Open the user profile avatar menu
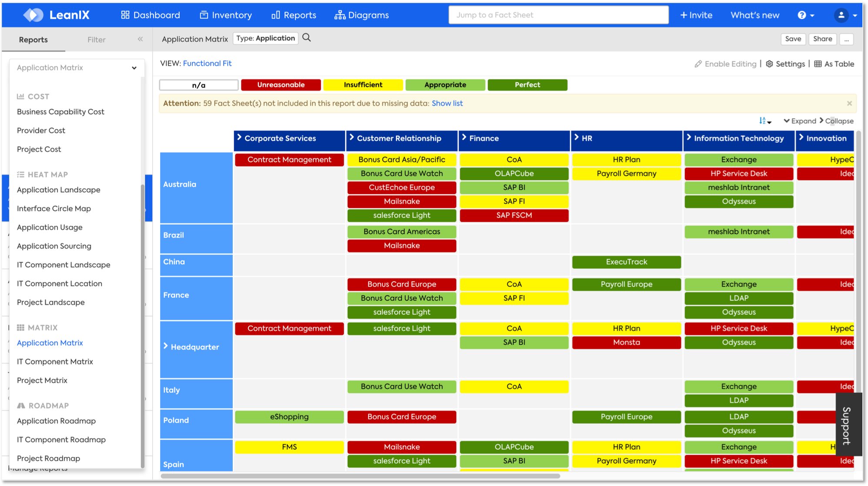868x486 pixels. (x=841, y=15)
